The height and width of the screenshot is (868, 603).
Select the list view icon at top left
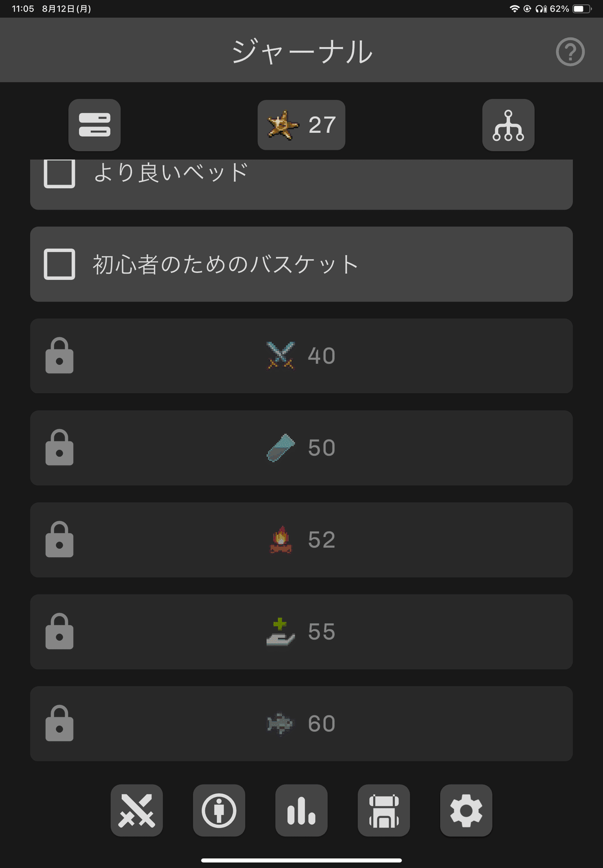tap(94, 125)
